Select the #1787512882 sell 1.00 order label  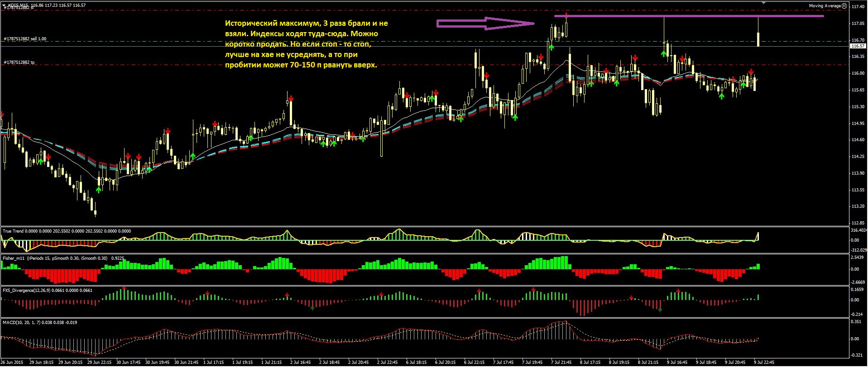(x=25, y=39)
